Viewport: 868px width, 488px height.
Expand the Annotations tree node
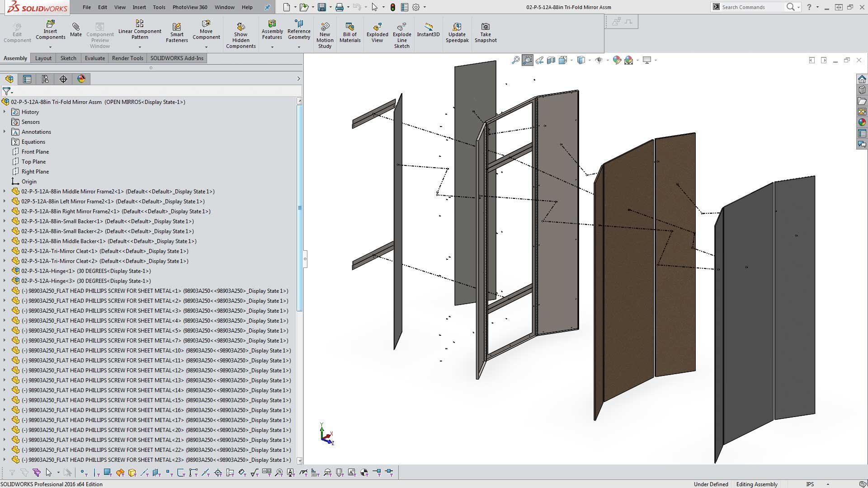[5, 131]
